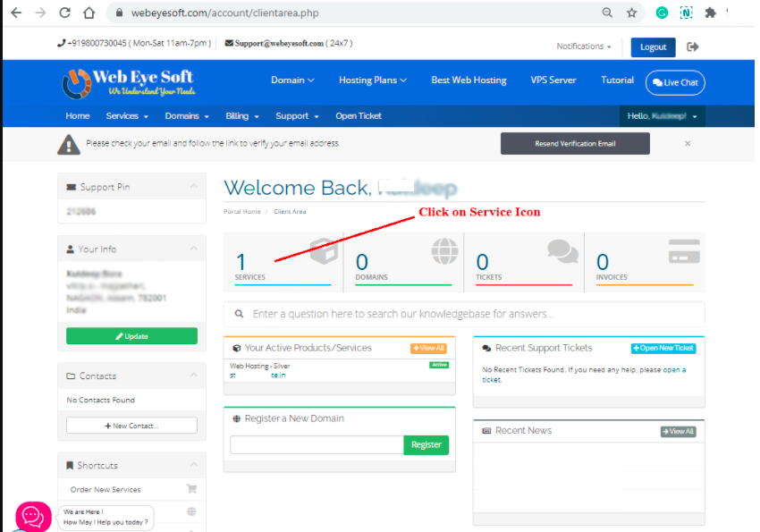
Task: Open the Domain dropdown in main nav
Action: 292,80
